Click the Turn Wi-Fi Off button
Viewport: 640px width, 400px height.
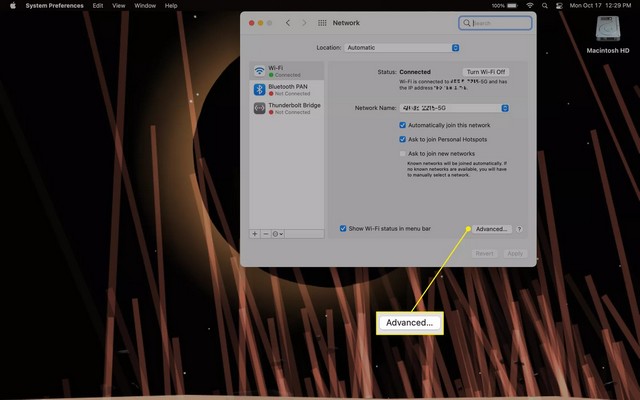(x=487, y=72)
